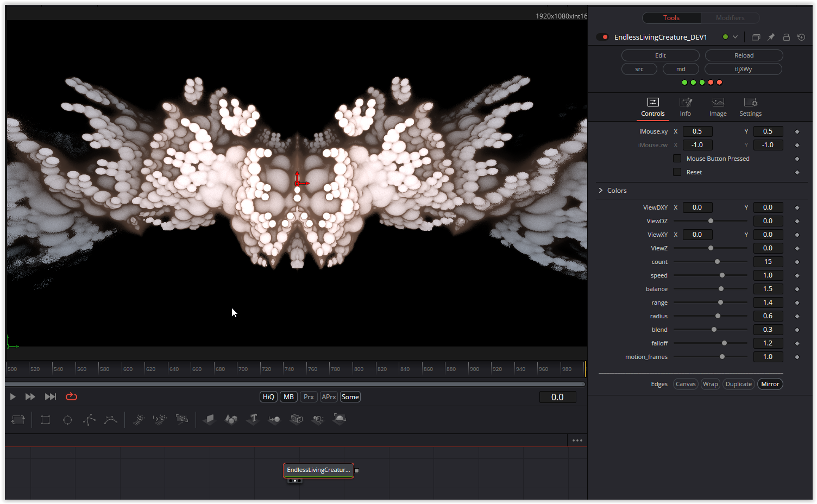
Task: Switch to the Modifiers tab
Action: pyautogui.click(x=730, y=17)
